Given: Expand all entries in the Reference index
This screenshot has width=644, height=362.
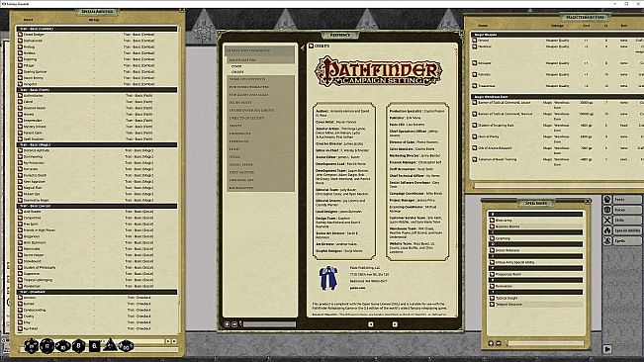Looking at the screenshot, I should (228, 324).
